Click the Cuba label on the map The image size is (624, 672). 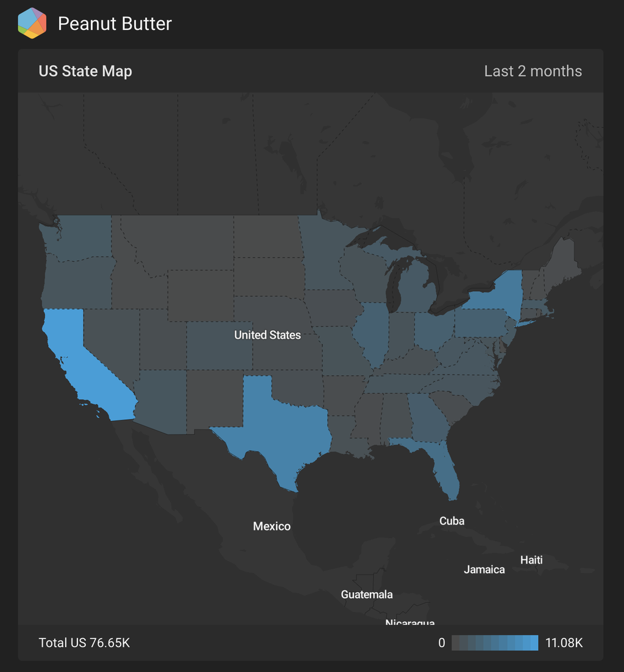(x=452, y=521)
